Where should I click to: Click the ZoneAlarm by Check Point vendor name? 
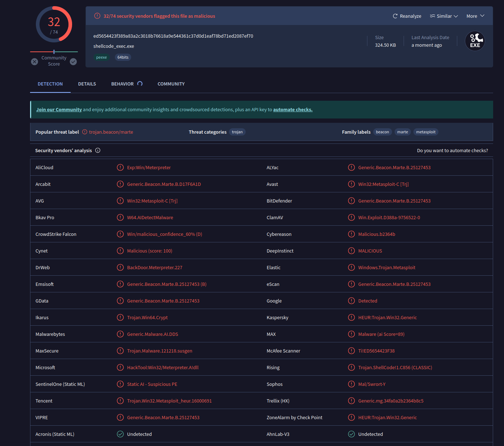pos(295,417)
